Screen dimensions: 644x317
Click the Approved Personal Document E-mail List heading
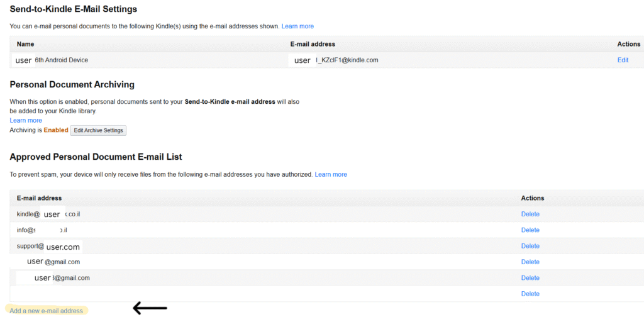coord(96,157)
